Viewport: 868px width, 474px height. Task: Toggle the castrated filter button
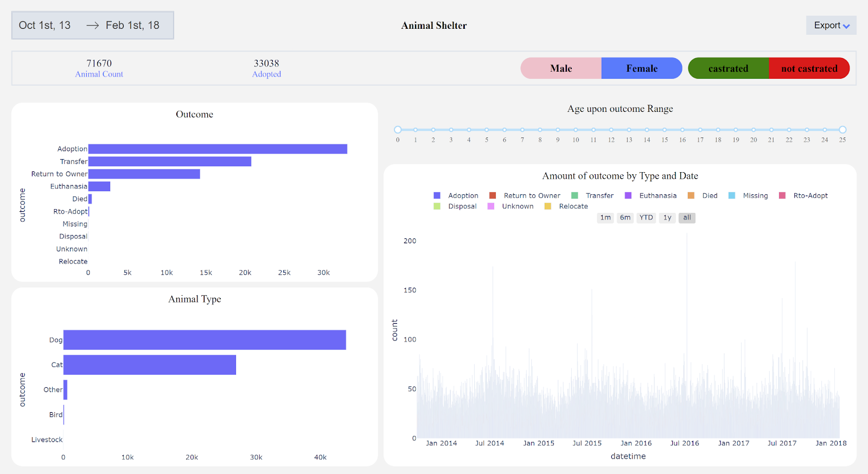pos(728,68)
